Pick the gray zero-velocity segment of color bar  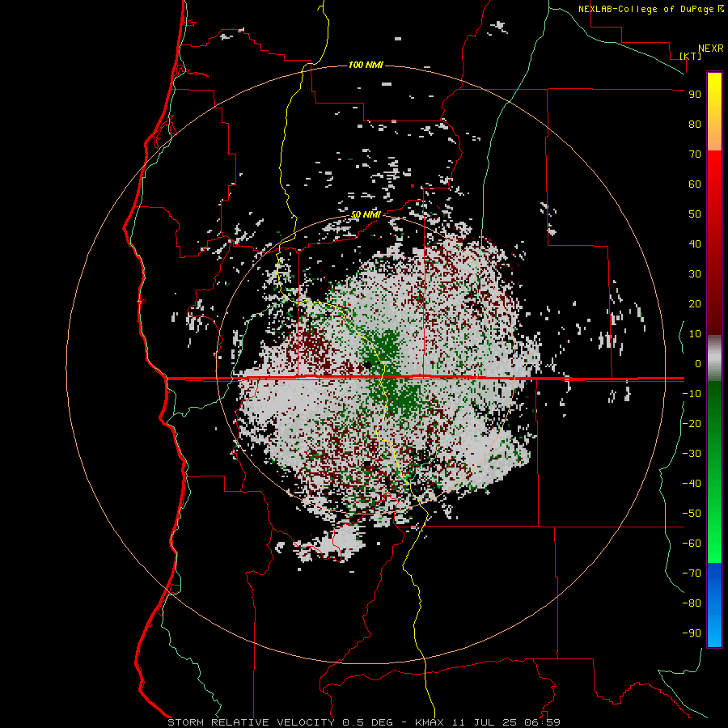[714, 358]
